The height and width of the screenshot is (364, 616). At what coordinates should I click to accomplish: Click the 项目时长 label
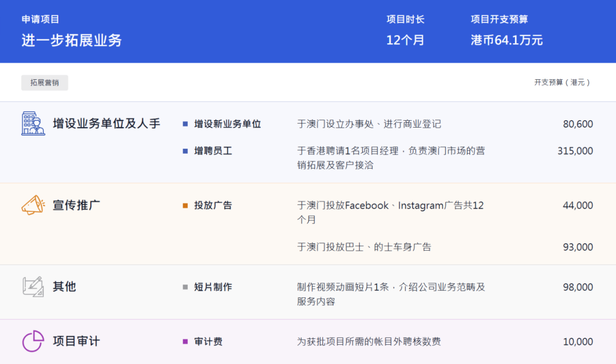[x=406, y=19]
